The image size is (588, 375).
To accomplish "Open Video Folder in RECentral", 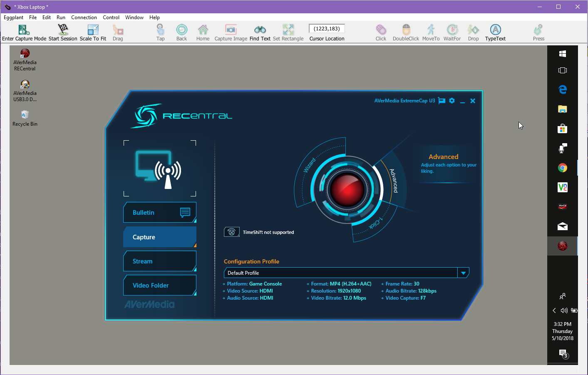I will 160,285.
